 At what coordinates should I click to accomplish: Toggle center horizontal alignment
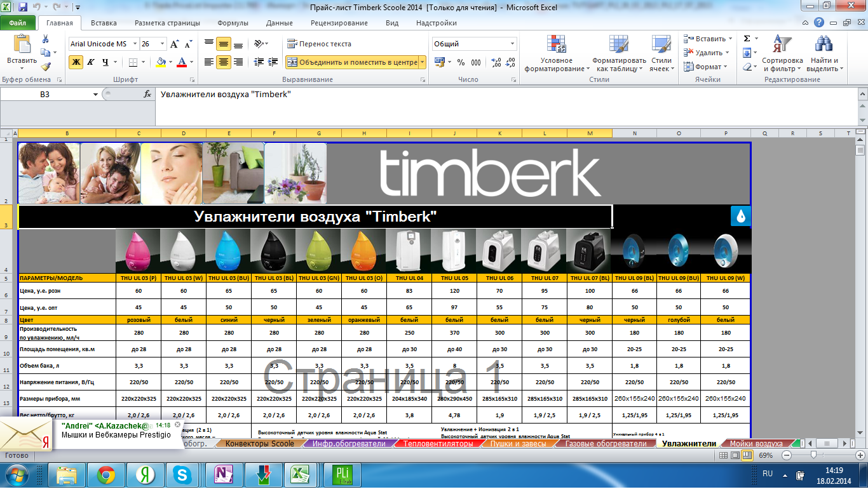pos(224,62)
